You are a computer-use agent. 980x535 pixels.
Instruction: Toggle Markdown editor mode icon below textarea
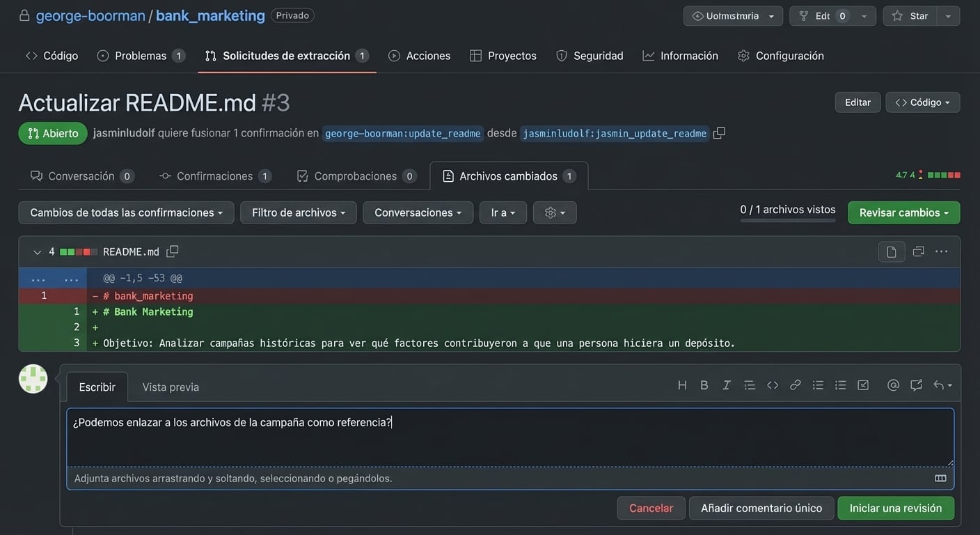tap(940, 479)
